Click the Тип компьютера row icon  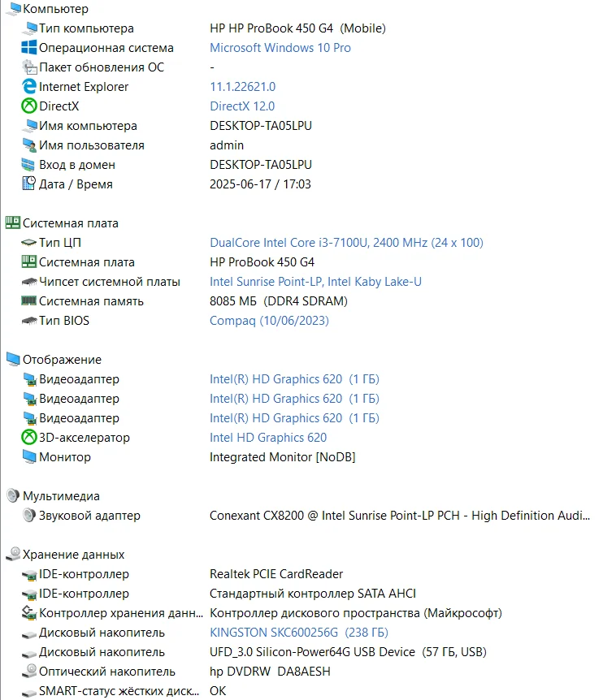point(29,28)
